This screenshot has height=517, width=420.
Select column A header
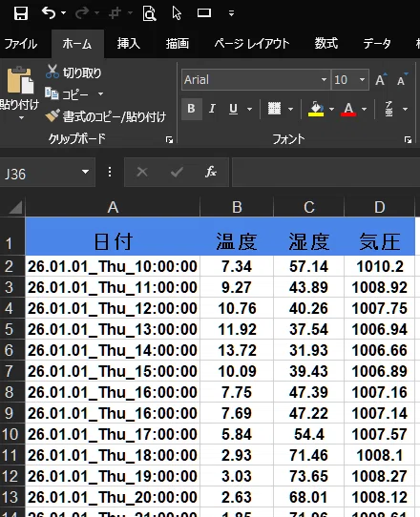113,207
